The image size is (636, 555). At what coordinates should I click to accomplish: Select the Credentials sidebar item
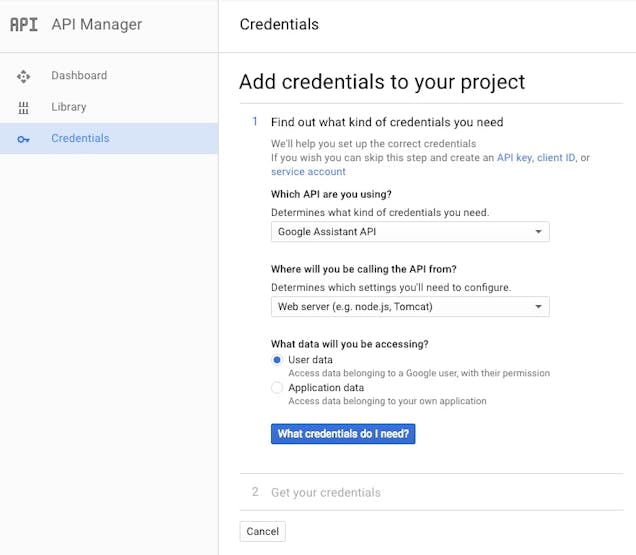coord(109,138)
